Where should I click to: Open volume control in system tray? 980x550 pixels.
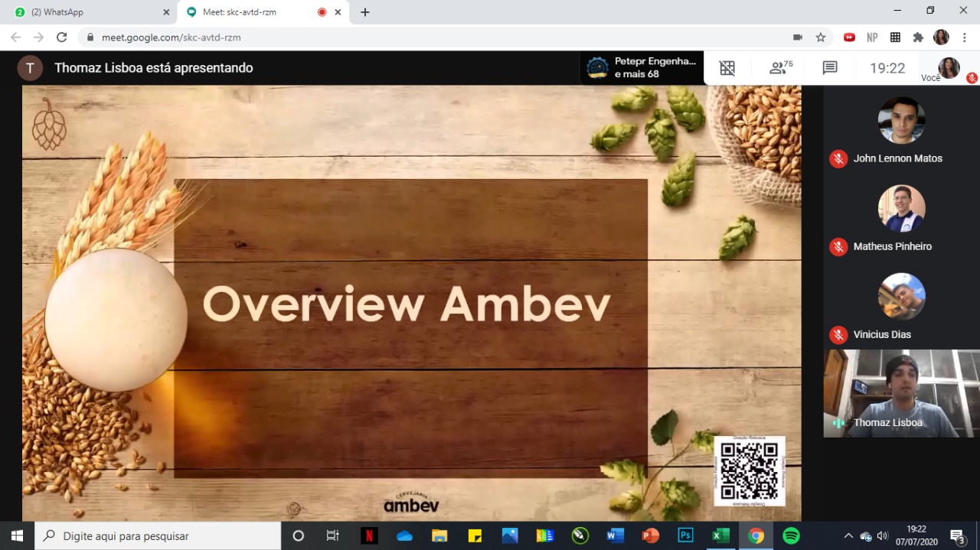(883, 535)
